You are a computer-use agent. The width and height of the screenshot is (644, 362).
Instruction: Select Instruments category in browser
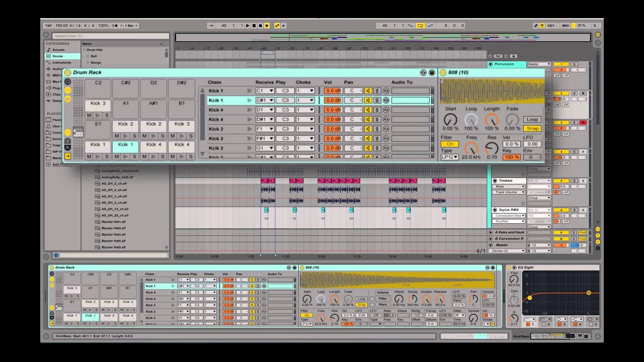click(62, 62)
